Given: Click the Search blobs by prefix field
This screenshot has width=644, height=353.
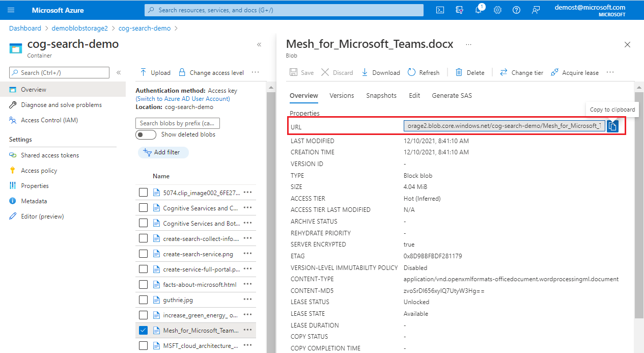Looking at the screenshot, I should pyautogui.click(x=177, y=123).
